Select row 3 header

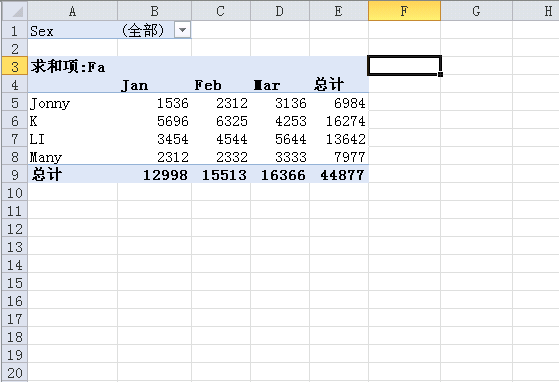(15, 66)
